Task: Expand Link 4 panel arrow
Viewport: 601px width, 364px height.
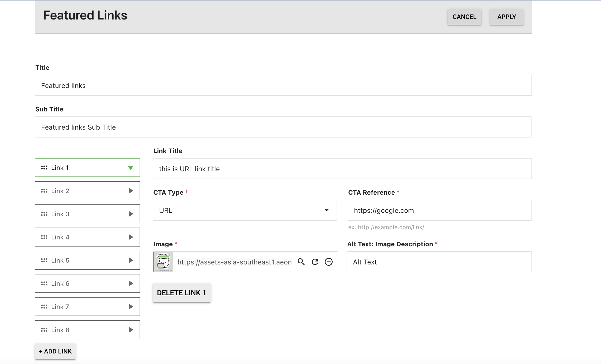Action: point(131,237)
